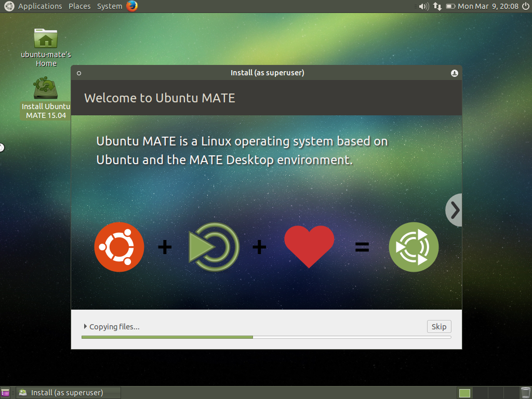The width and height of the screenshot is (532, 399).
Task: Open the System menu
Action: [x=109, y=6]
